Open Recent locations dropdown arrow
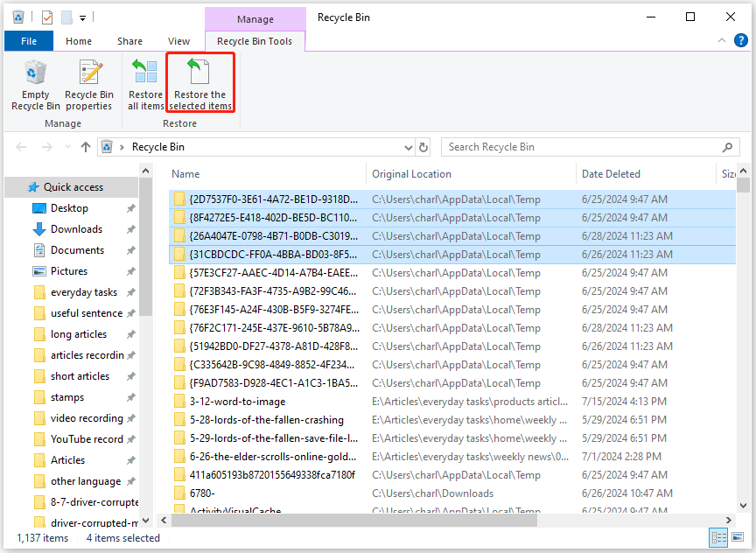 (67, 147)
